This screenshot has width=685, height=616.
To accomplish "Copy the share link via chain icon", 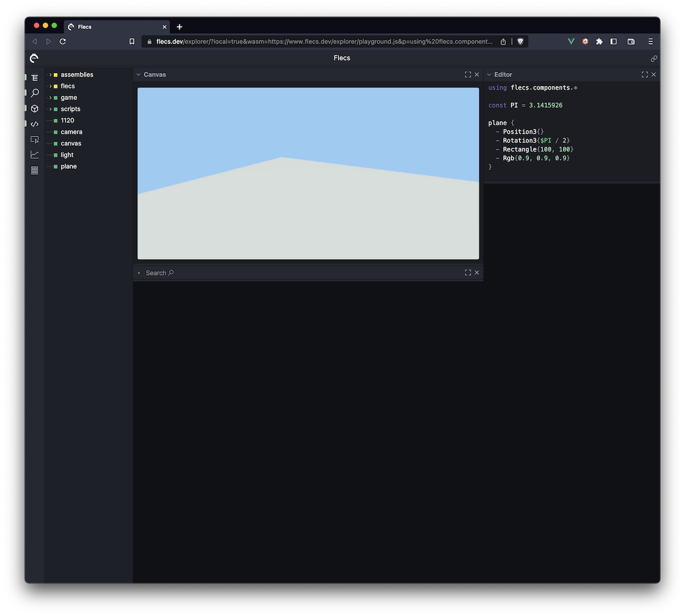I will (x=654, y=58).
